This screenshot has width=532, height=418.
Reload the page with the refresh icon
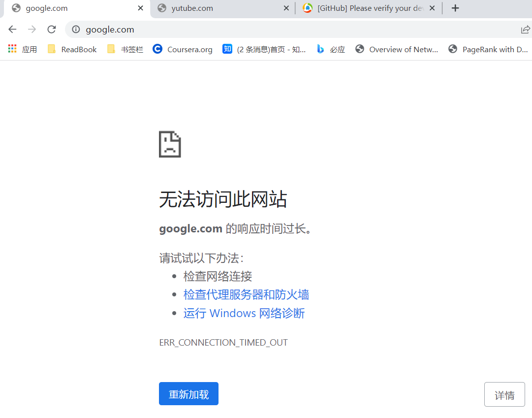pos(52,30)
